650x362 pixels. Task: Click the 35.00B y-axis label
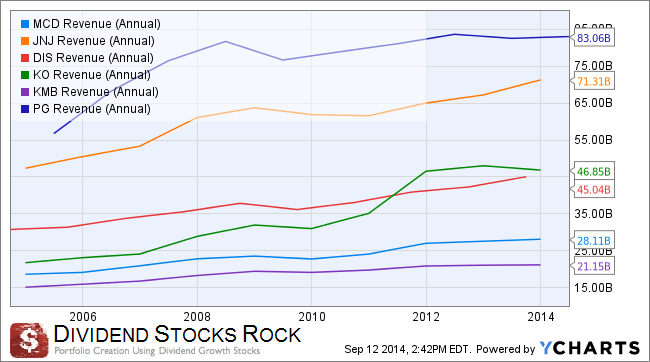(x=593, y=214)
